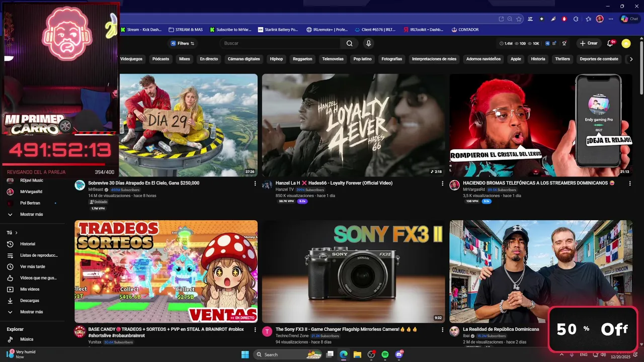
Task: Select the Thrillers chip
Action: tap(562, 59)
